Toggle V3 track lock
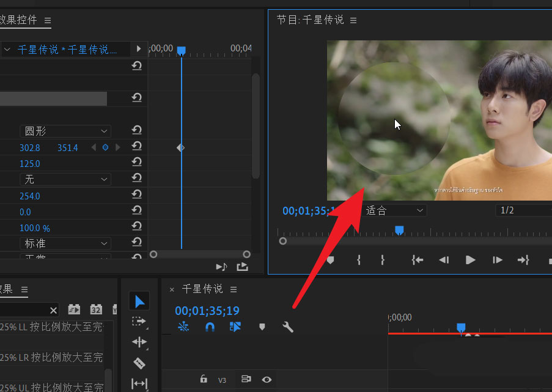Viewport: 552px width, 392px height. (x=204, y=380)
